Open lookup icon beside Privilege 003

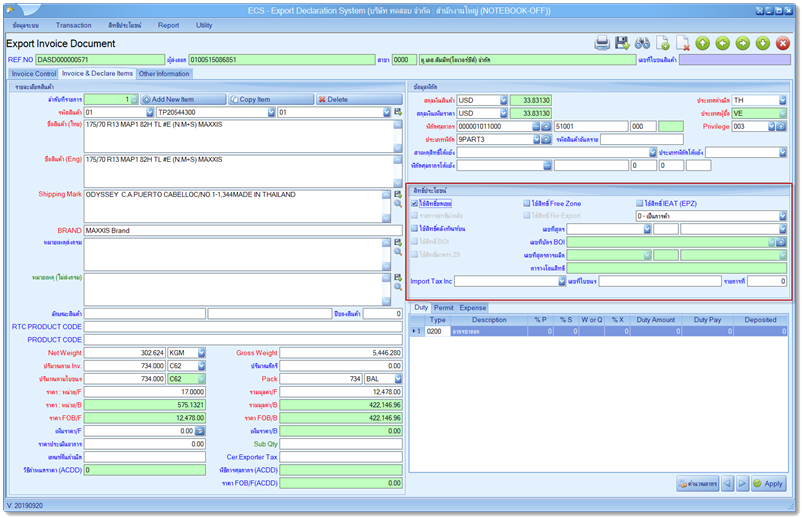[x=781, y=126]
